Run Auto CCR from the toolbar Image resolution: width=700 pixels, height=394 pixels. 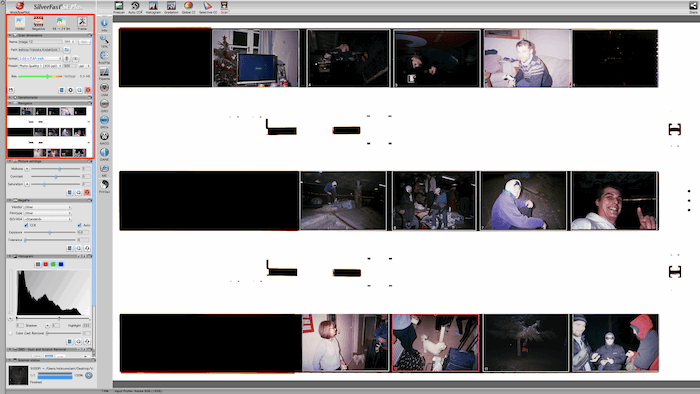(135, 7)
